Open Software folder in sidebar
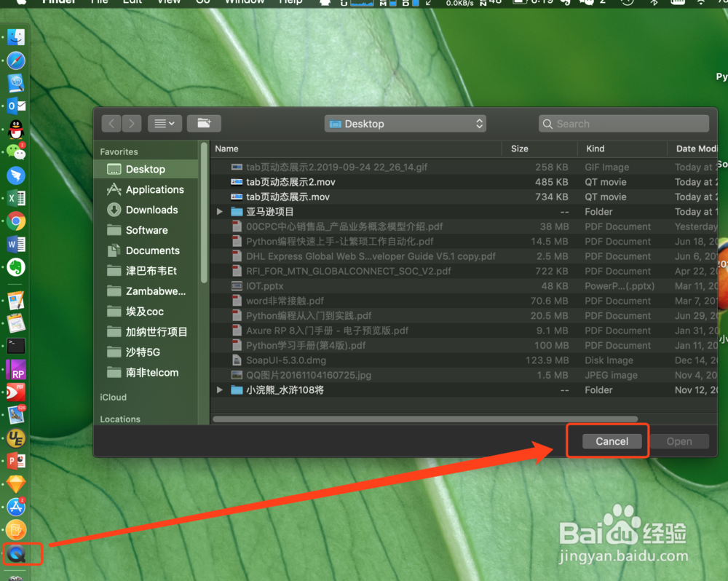The width and height of the screenshot is (728, 581). [x=146, y=230]
